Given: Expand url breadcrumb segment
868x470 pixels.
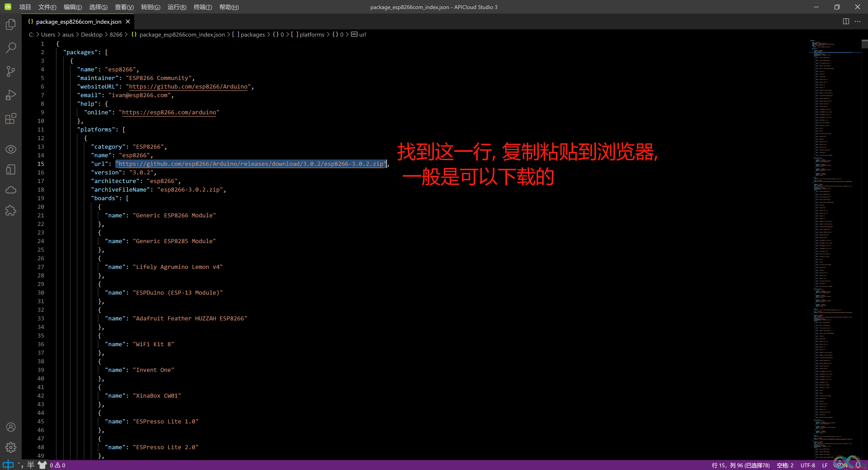Looking at the screenshot, I should (x=359, y=34).
